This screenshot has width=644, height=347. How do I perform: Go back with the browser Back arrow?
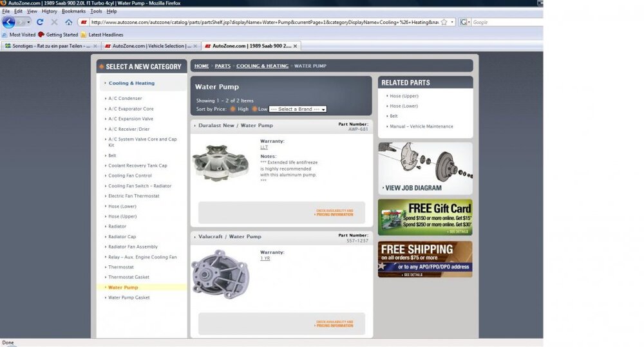(x=8, y=22)
